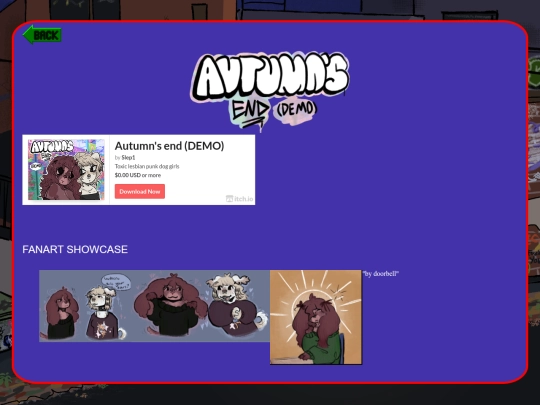Open the game cover thumbnail in itch widget
The width and height of the screenshot is (540, 405).
pos(66,169)
